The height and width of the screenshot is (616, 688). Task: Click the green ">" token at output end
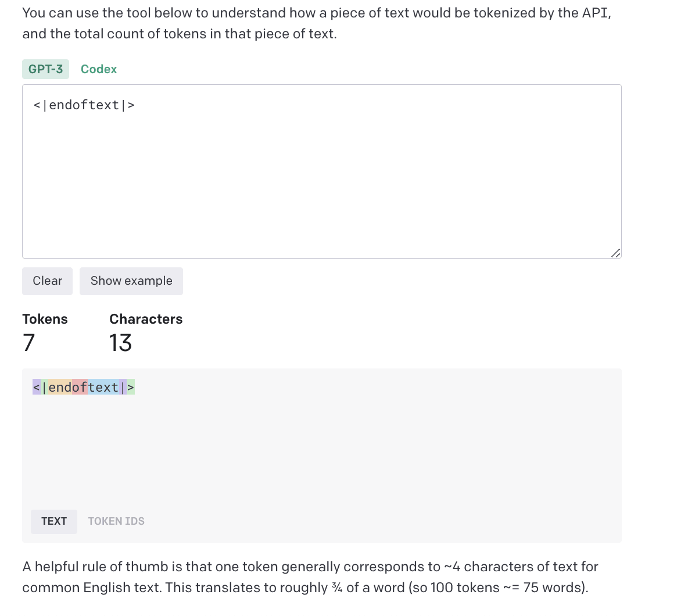131,388
